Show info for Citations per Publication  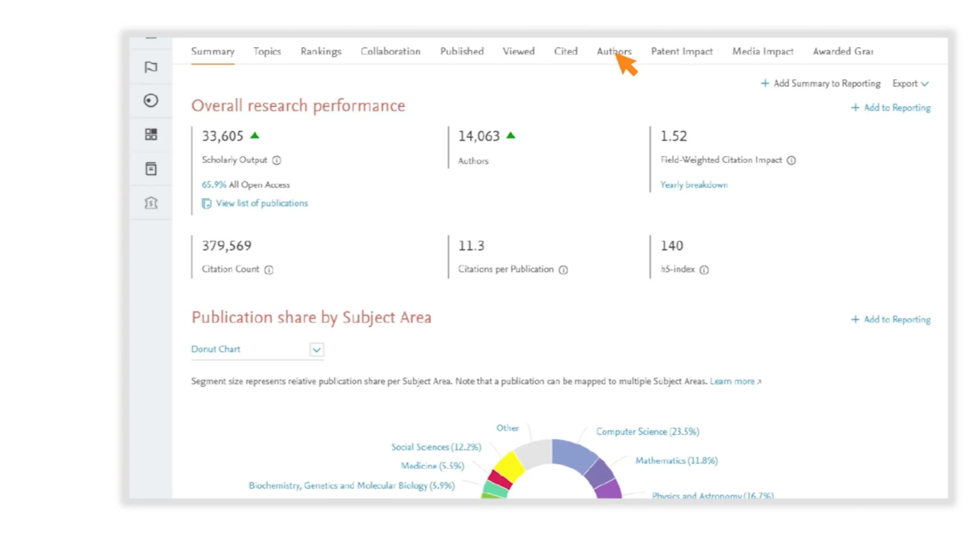563,270
